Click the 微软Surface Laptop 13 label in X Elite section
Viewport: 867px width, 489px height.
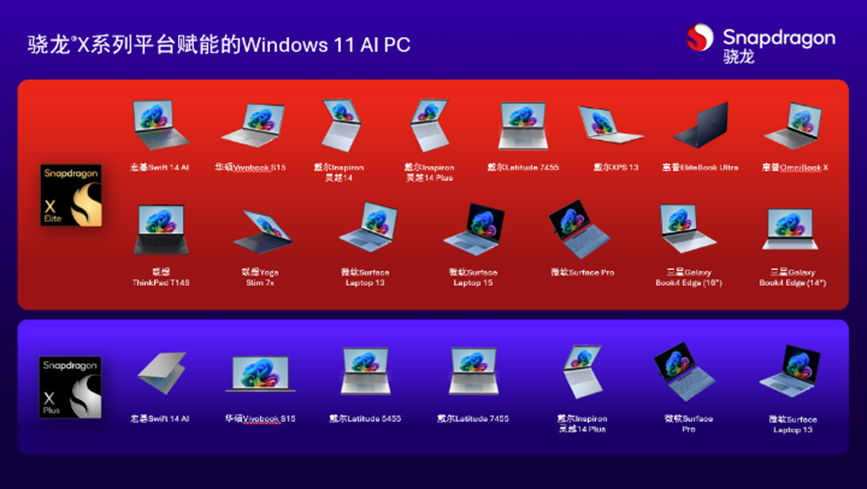pyautogui.click(x=365, y=277)
